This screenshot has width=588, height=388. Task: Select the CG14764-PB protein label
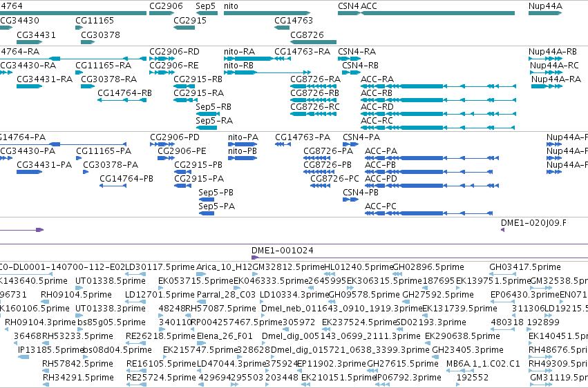(126, 179)
